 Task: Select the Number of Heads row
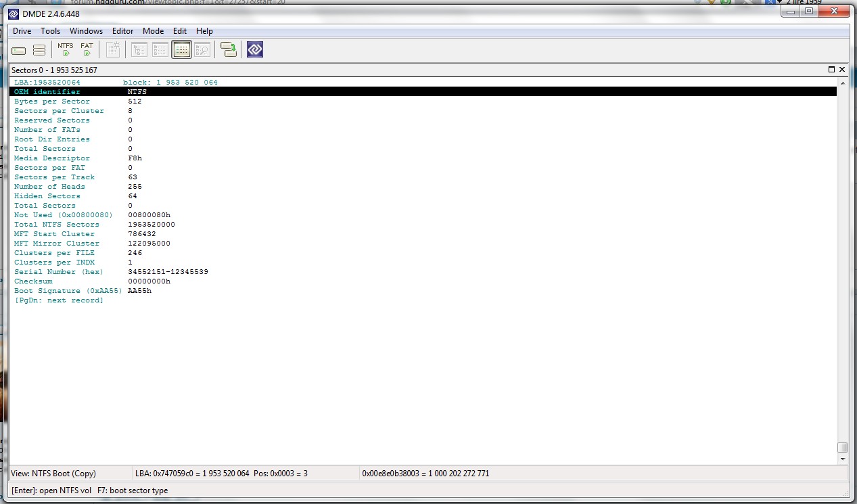pyautogui.click(x=423, y=187)
